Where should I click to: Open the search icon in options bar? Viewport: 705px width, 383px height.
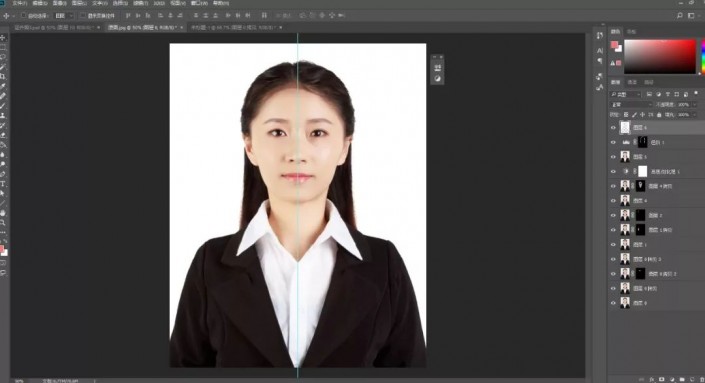pos(679,15)
